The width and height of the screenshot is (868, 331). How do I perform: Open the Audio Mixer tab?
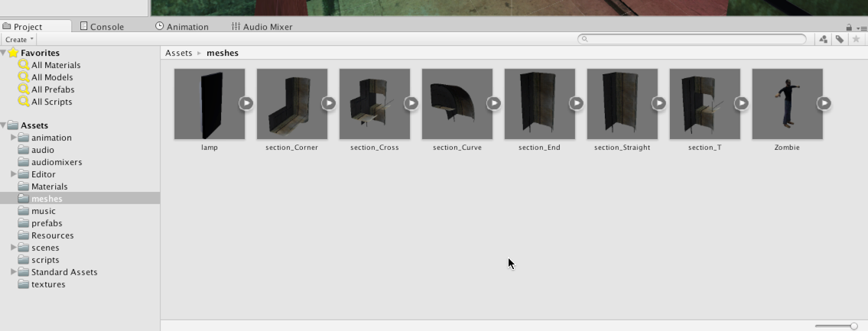coord(262,27)
